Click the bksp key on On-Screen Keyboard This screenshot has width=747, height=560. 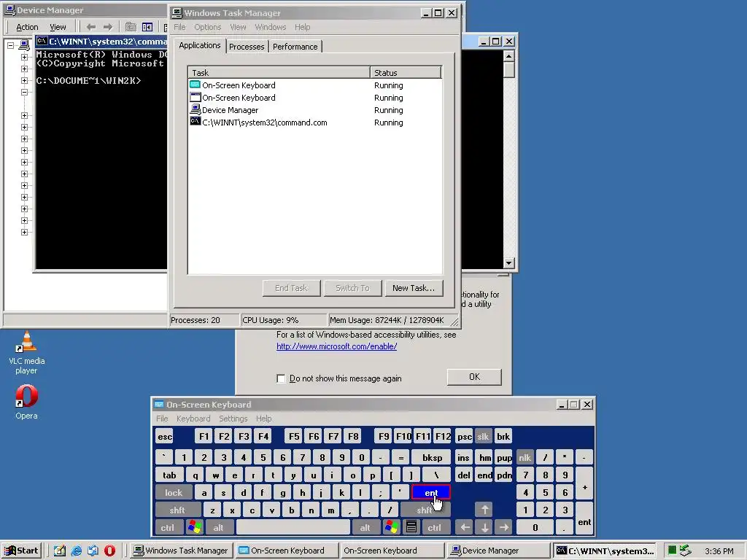432,458
